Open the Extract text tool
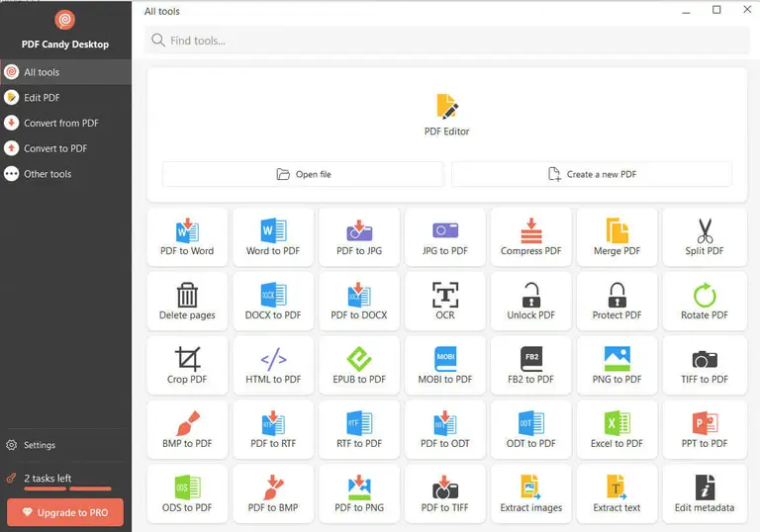 [x=617, y=493]
